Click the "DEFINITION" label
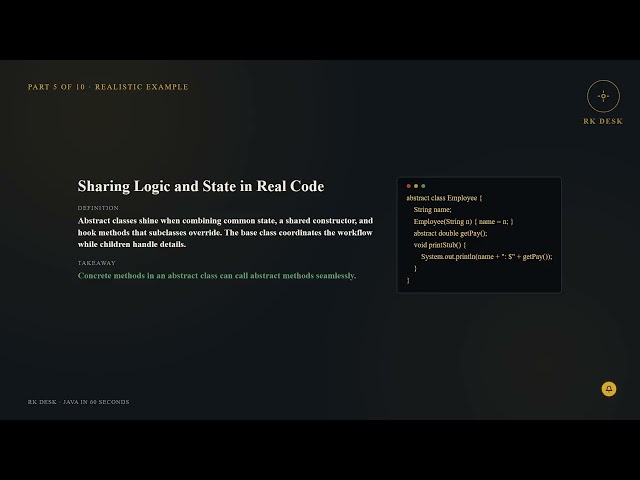640x480 pixels. click(98, 208)
